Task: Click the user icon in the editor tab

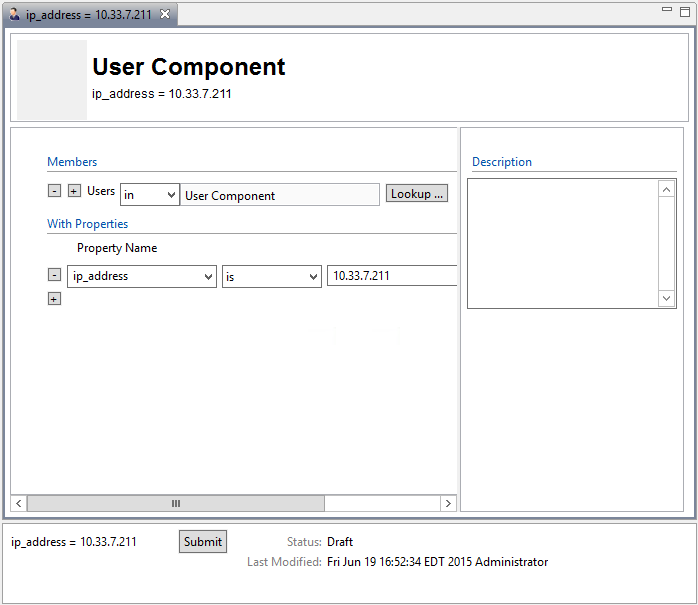Action: click(x=14, y=14)
